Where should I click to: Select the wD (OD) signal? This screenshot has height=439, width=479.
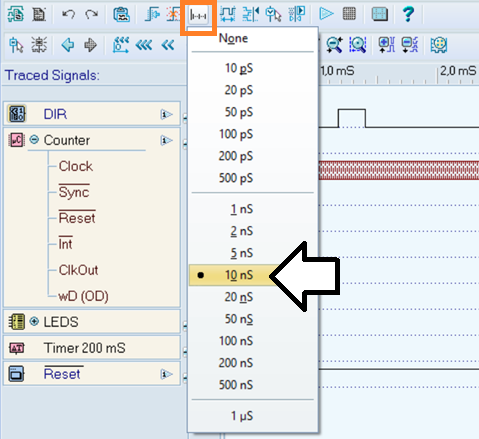click(83, 296)
